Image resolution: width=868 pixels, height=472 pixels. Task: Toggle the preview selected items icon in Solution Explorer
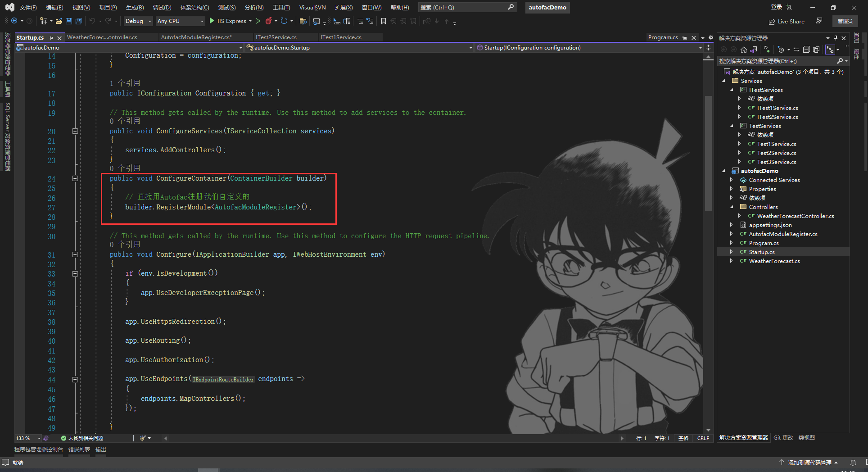pyautogui.click(x=830, y=50)
